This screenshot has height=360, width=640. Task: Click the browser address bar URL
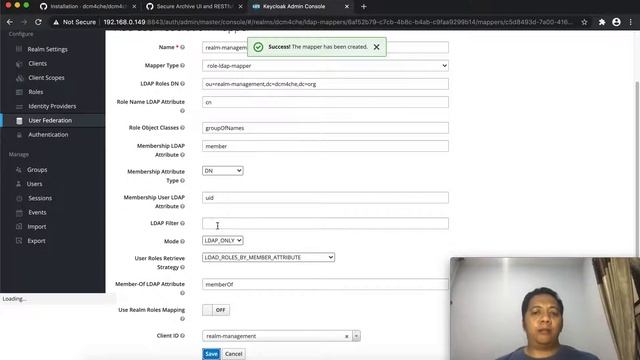click(x=338, y=22)
